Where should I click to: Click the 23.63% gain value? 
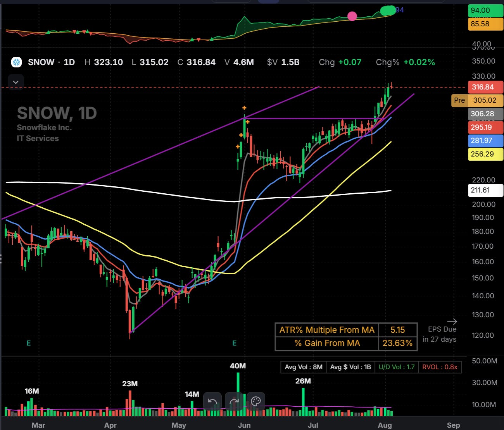tap(398, 343)
